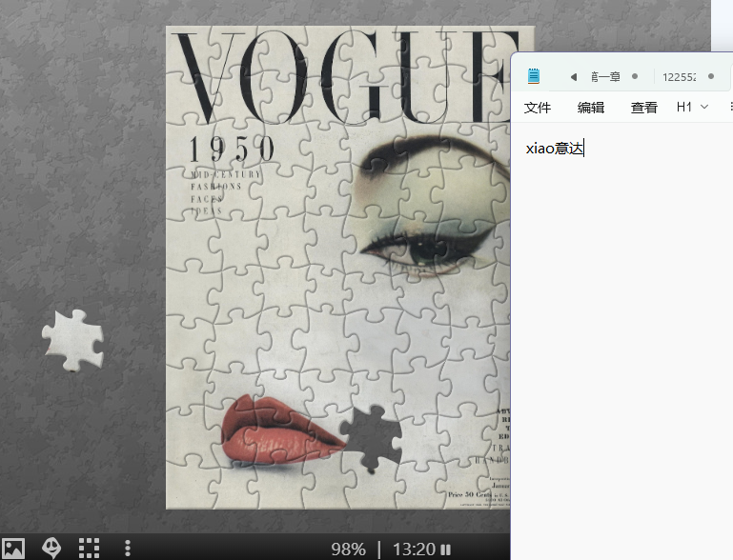
Task: Click the tab scroll-left arrow in Notepad
Action: coord(574,76)
